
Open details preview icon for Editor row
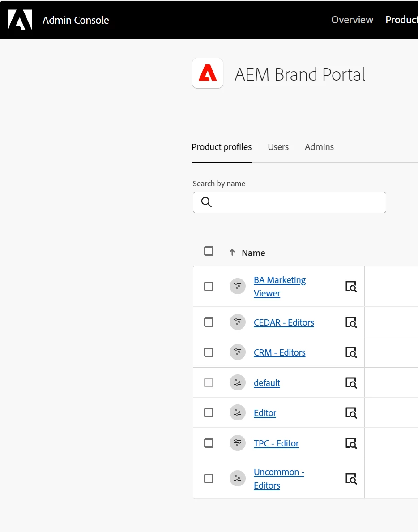[351, 413]
